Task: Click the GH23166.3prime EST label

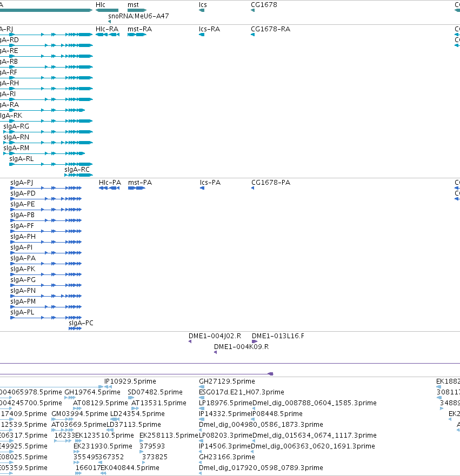Action: click(x=227, y=457)
